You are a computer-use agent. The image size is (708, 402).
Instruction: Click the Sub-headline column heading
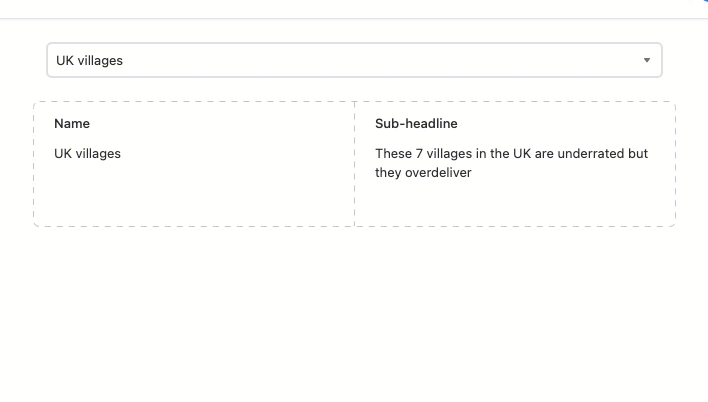click(416, 123)
